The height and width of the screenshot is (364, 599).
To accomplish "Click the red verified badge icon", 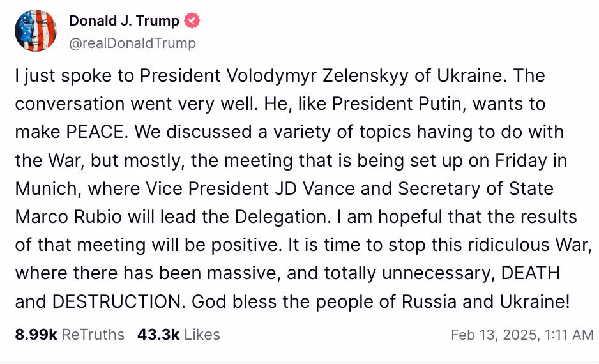I will pyautogui.click(x=192, y=21).
